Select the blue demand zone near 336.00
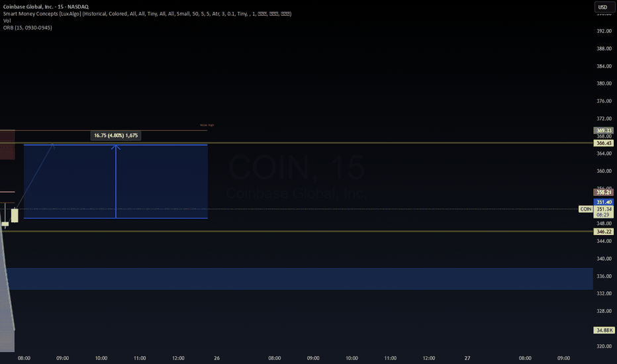 299,279
